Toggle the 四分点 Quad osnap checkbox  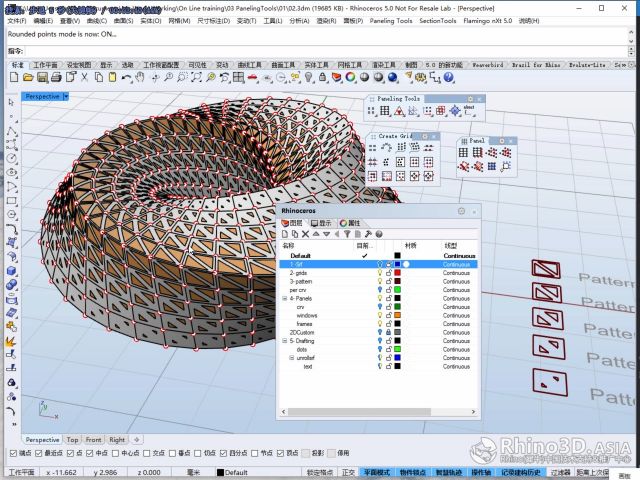pos(223,453)
